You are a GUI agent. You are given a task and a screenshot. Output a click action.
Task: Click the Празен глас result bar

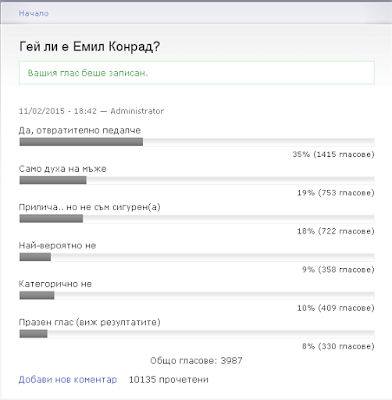197,334
